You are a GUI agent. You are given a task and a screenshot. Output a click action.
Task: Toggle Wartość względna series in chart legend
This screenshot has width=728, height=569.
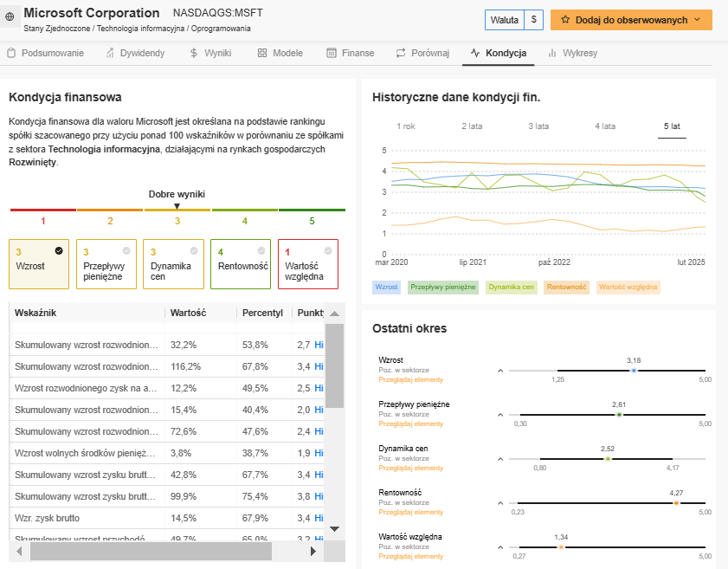click(628, 287)
